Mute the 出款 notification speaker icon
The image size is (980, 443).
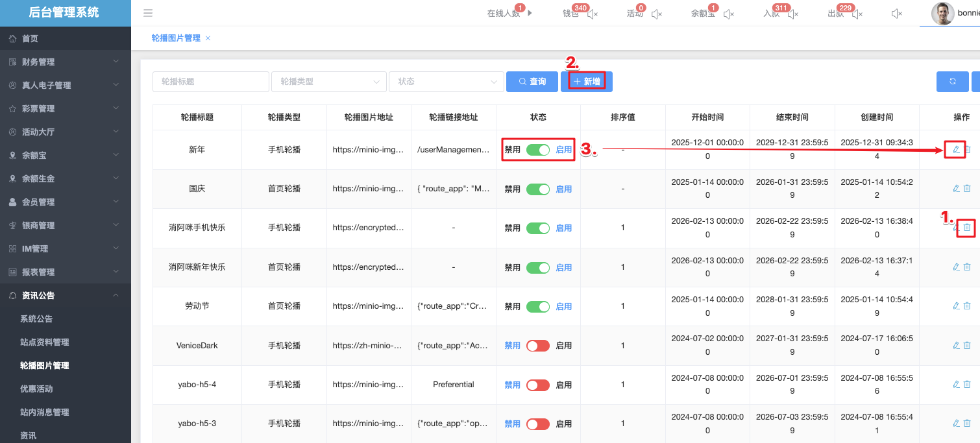point(857,14)
